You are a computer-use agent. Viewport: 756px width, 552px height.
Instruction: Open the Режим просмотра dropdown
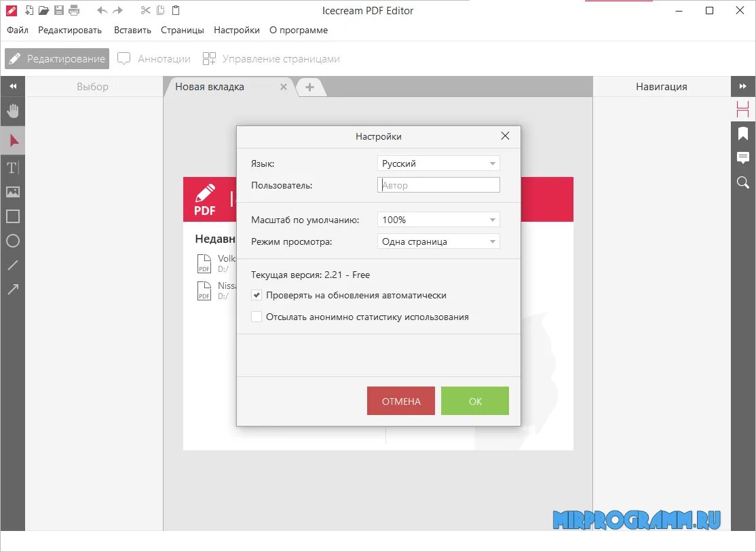point(438,241)
